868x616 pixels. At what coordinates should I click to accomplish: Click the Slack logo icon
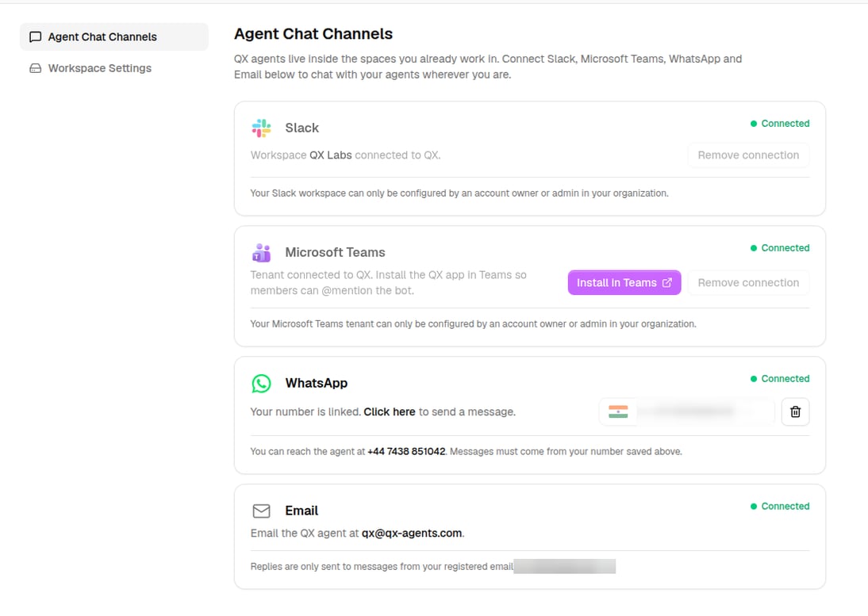(x=261, y=128)
